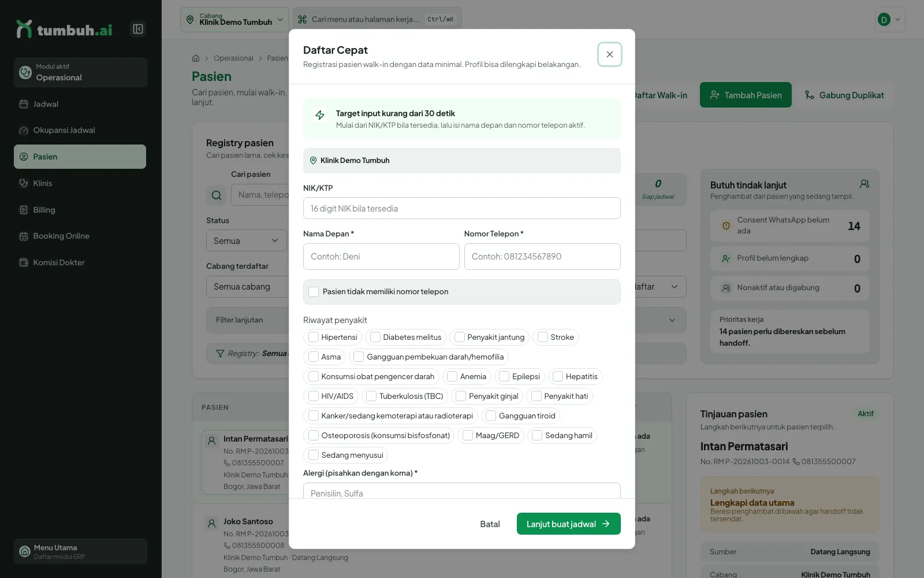The height and width of the screenshot is (578, 924).
Task: Tick the Anemia checkbox
Action: click(452, 376)
